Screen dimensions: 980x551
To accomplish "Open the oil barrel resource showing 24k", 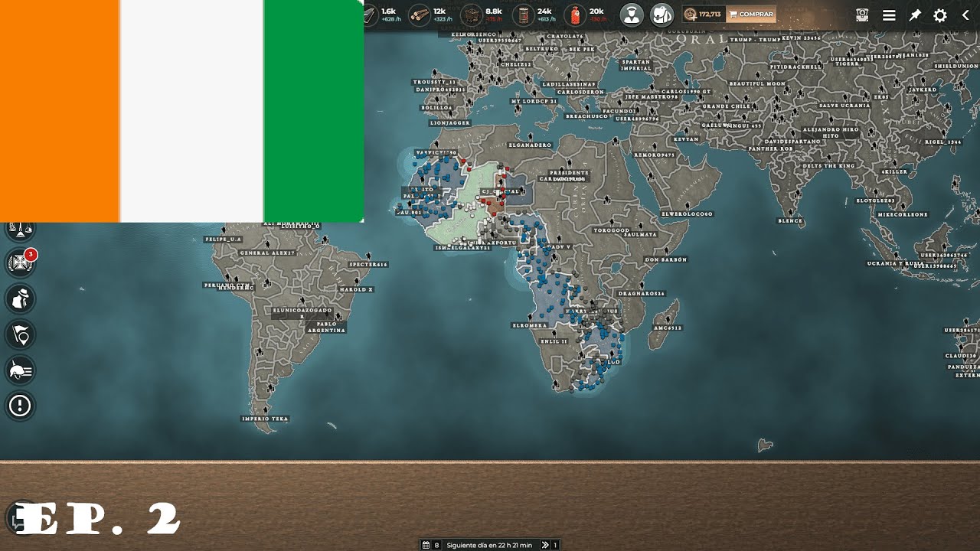I will click(x=535, y=15).
